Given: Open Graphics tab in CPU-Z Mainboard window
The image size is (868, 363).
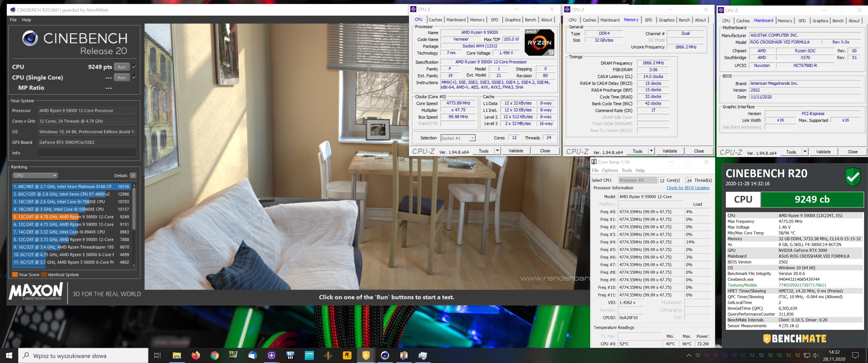Looking at the screenshot, I should pyautogui.click(x=820, y=21).
